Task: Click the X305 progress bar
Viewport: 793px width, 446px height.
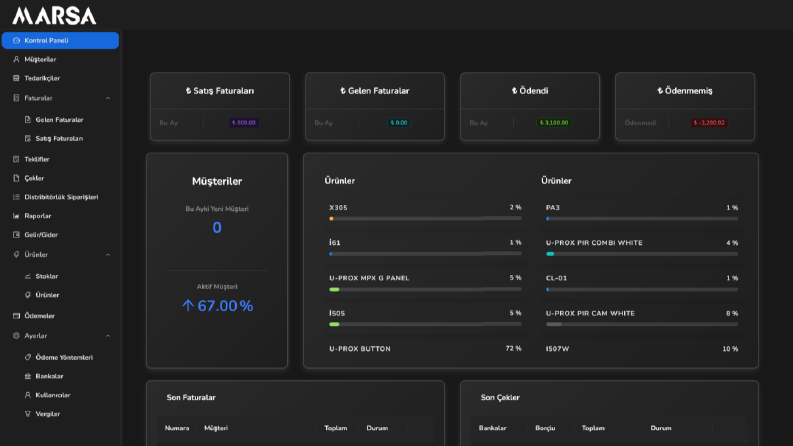Action: (x=425, y=218)
